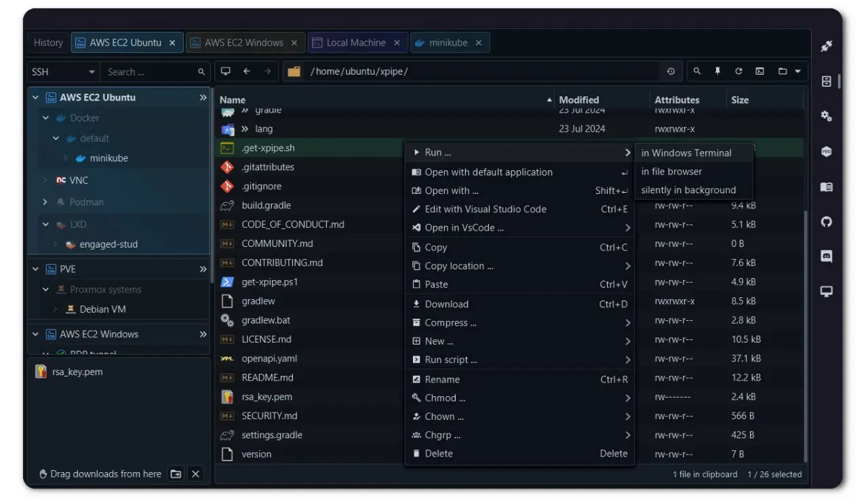This screenshot has width=868, height=504.
Task: Collapse the PVE tree node
Action: (x=36, y=269)
